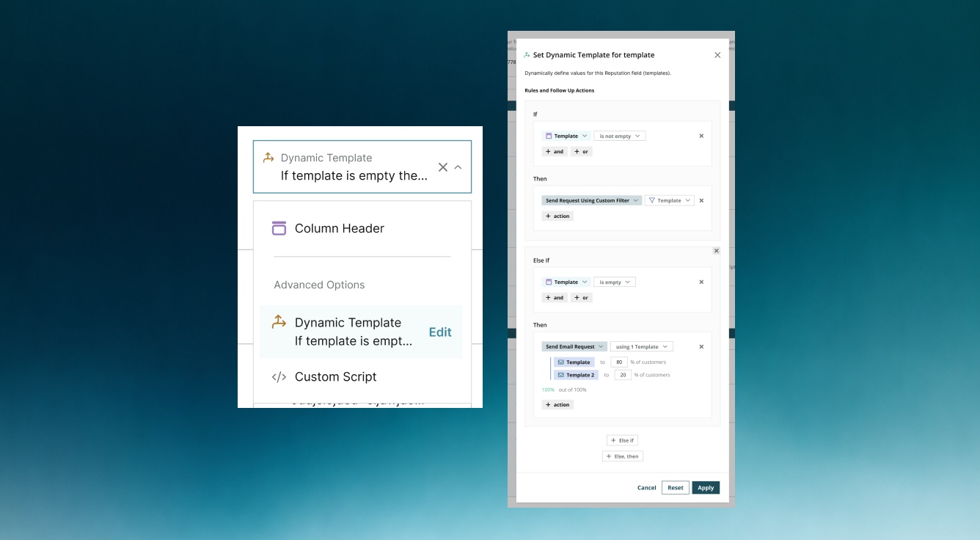The image size is (980, 540).
Task: Add action under Send Email Request
Action: [x=557, y=404]
